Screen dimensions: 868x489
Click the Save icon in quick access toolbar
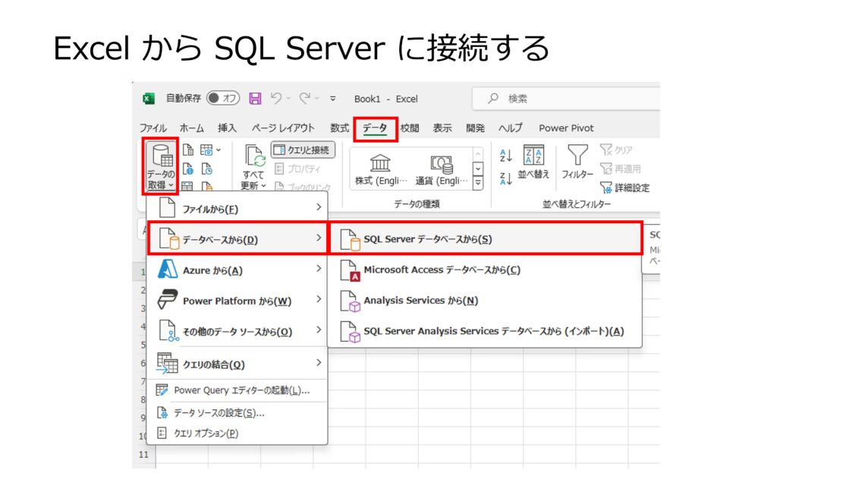pos(255,98)
